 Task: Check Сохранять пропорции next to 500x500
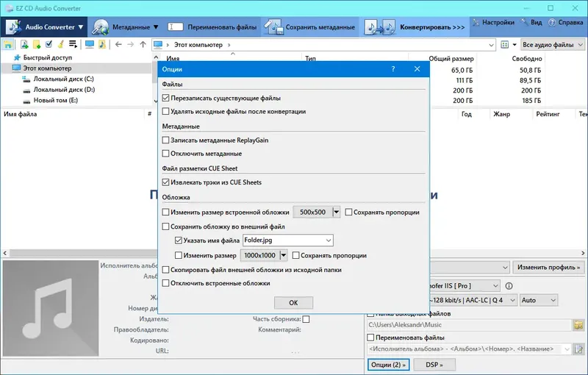pyautogui.click(x=348, y=213)
